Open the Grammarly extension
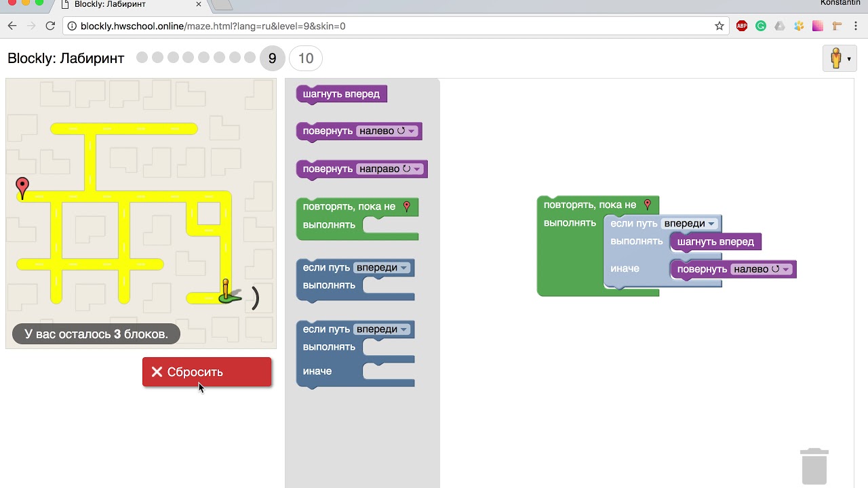The height and width of the screenshot is (488, 868). pos(761,26)
